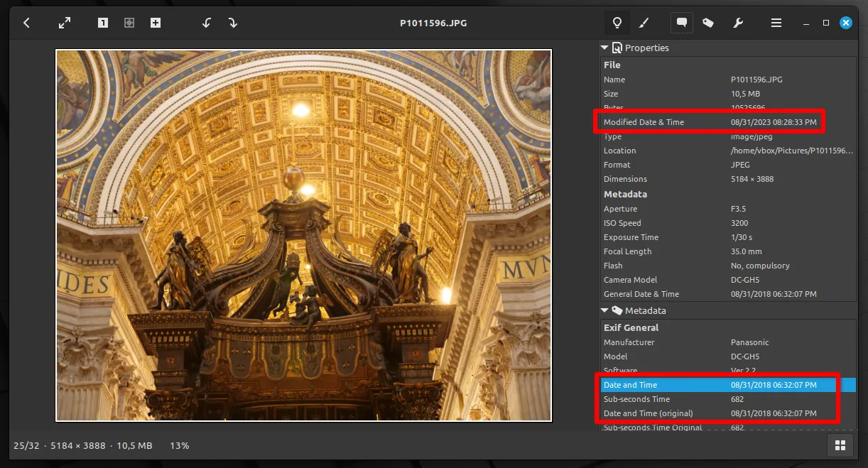
Task: Go back using the left arrow icon
Action: click(x=26, y=22)
